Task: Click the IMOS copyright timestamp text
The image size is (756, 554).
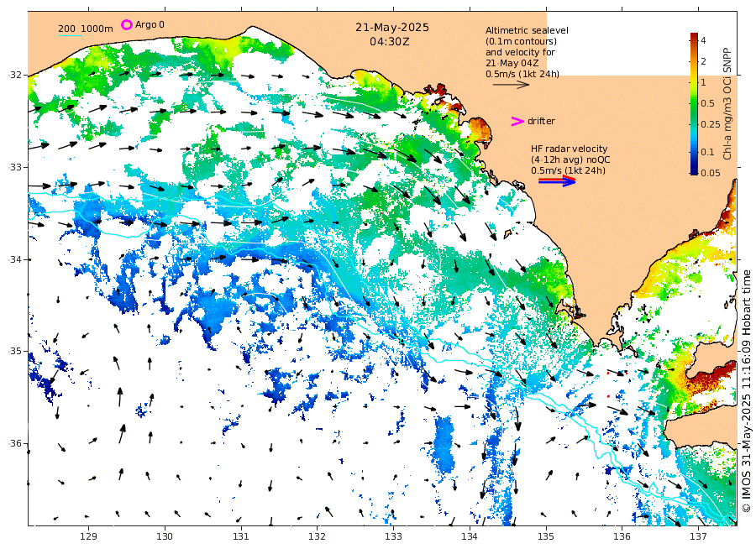Action: [746, 391]
